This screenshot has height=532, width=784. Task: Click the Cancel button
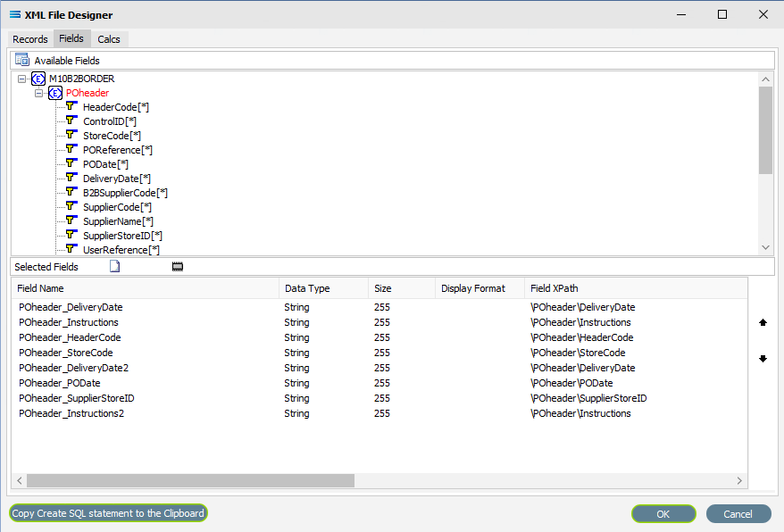click(738, 513)
